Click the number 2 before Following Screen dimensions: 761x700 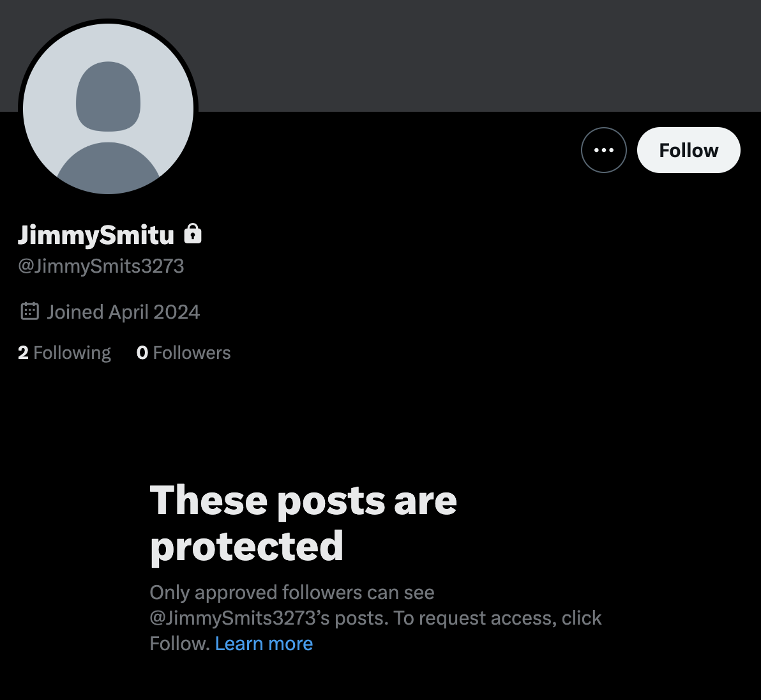pyautogui.click(x=23, y=353)
